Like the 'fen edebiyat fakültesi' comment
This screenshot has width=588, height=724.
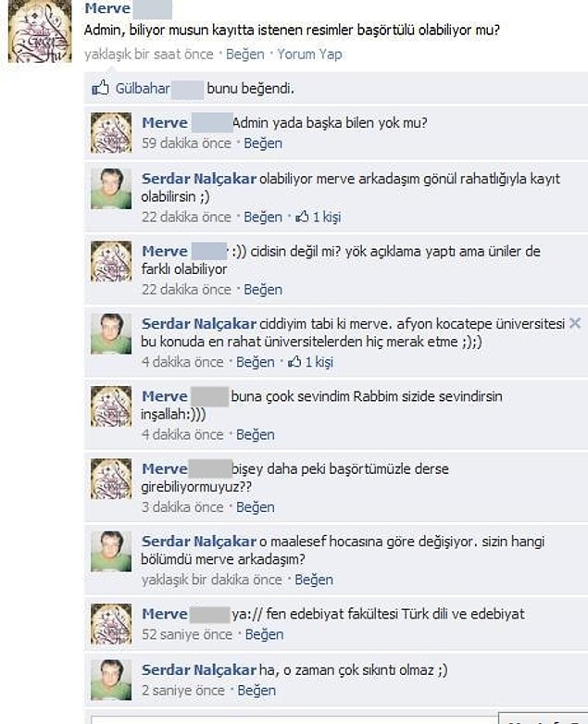264,635
